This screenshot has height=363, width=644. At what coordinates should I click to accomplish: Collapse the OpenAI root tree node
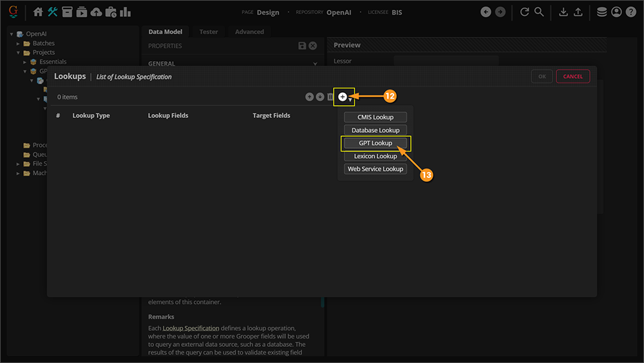(x=12, y=34)
